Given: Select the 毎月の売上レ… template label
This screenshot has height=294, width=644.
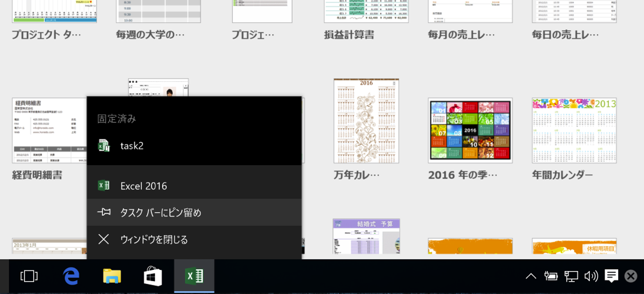Looking at the screenshot, I should tap(462, 35).
